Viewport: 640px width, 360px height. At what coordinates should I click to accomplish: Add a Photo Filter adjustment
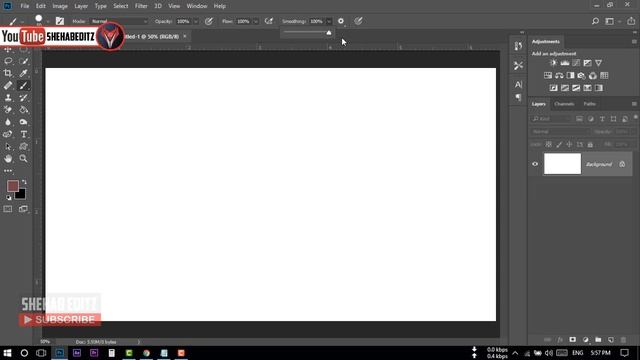click(x=582, y=76)
